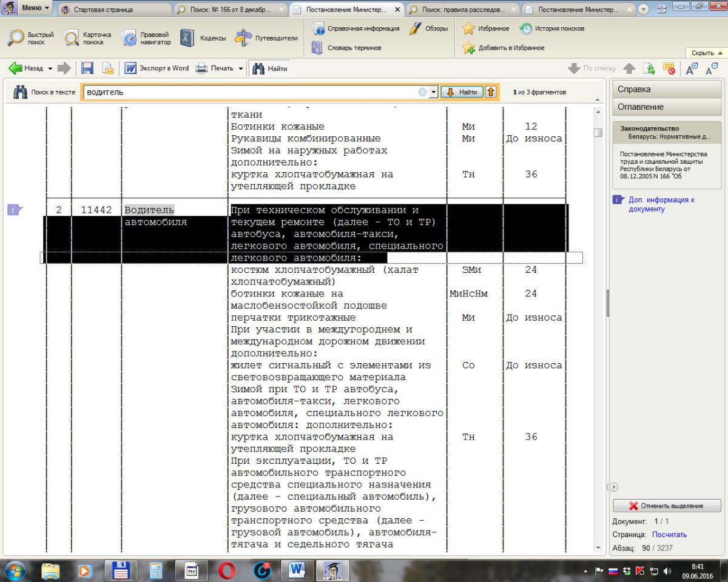The height and width of the screenshot is (582, 728).
Task: Open the Печать dropdown arrow
Action: point(241,69)
